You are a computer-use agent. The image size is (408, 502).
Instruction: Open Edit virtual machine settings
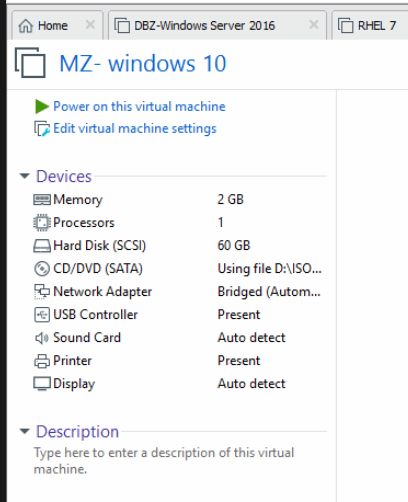135,129
